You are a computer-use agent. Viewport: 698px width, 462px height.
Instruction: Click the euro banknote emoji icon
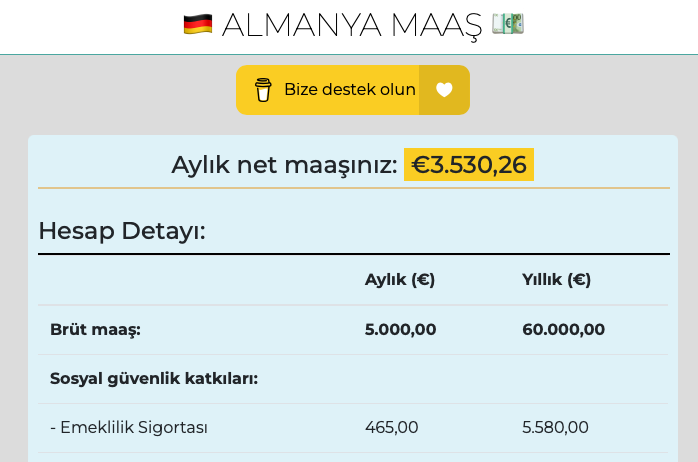pyautogui.click(x=508, y=24)
